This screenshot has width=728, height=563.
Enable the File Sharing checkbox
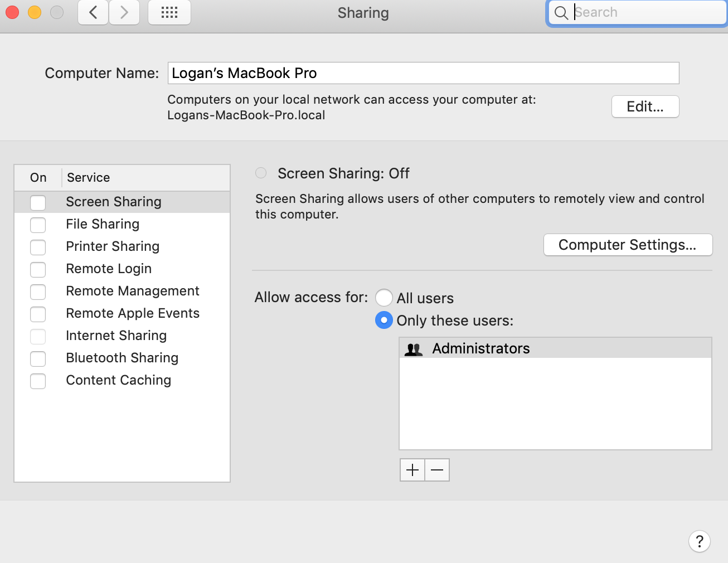coord(38,225)
